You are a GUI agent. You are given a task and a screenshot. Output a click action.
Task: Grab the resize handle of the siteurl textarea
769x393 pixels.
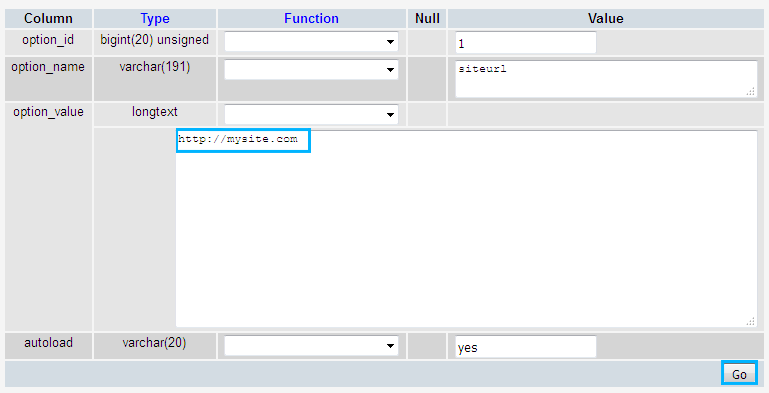point(751,92)
